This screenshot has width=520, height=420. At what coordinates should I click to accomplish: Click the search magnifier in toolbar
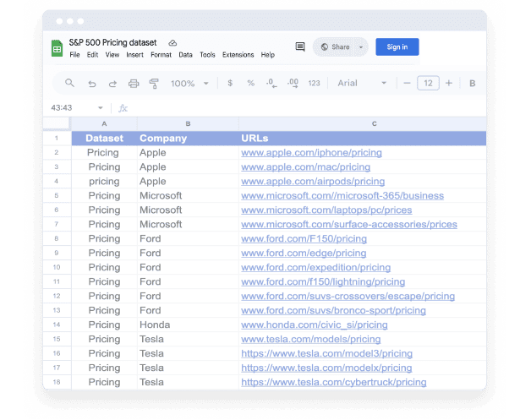[x=69, y=83]
